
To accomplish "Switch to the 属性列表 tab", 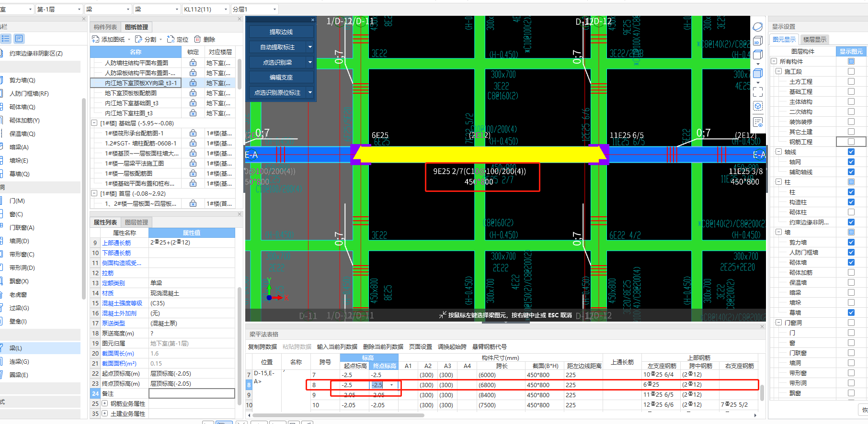I will [105, 222].
